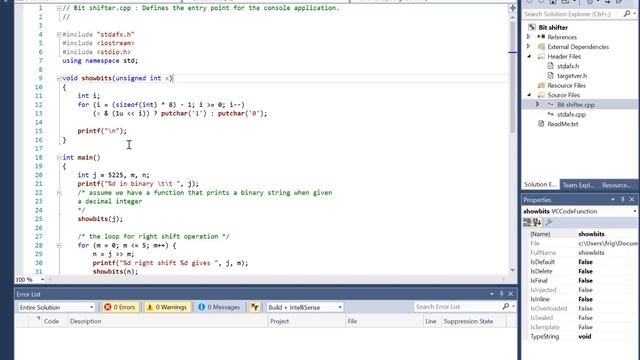
Task: Collapse the showbits function outline
Action: coord(59,78)
